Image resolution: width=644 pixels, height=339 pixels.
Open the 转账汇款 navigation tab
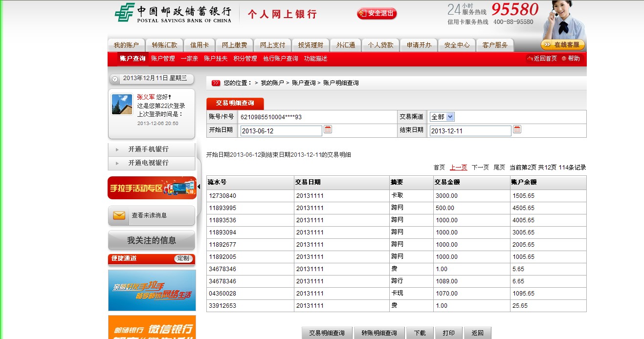pyautogui.click(x=164, y=45)
